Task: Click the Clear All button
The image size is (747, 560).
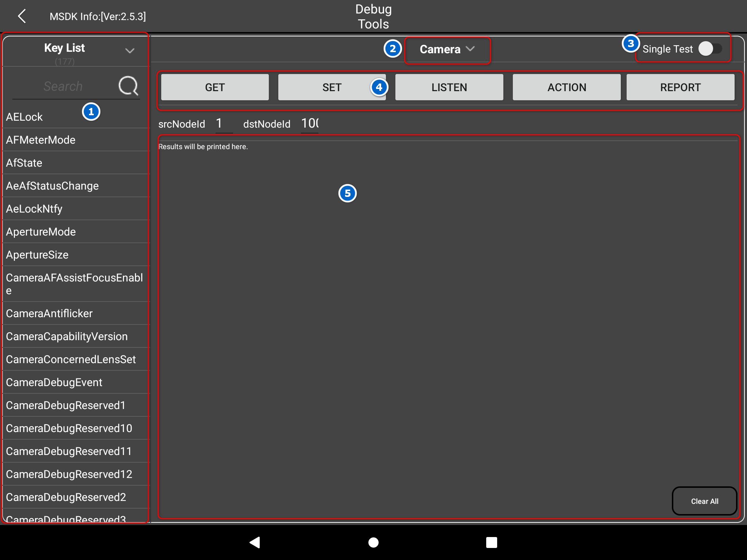Action: 704,501
